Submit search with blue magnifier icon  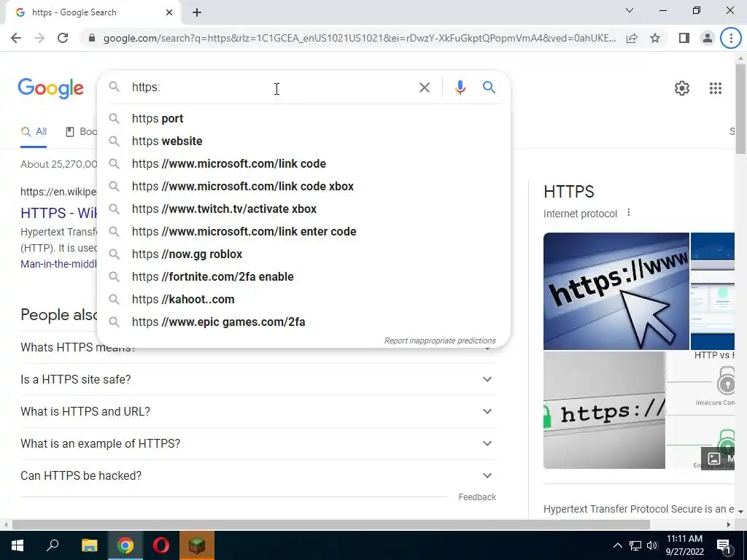(x=489, y=87)
